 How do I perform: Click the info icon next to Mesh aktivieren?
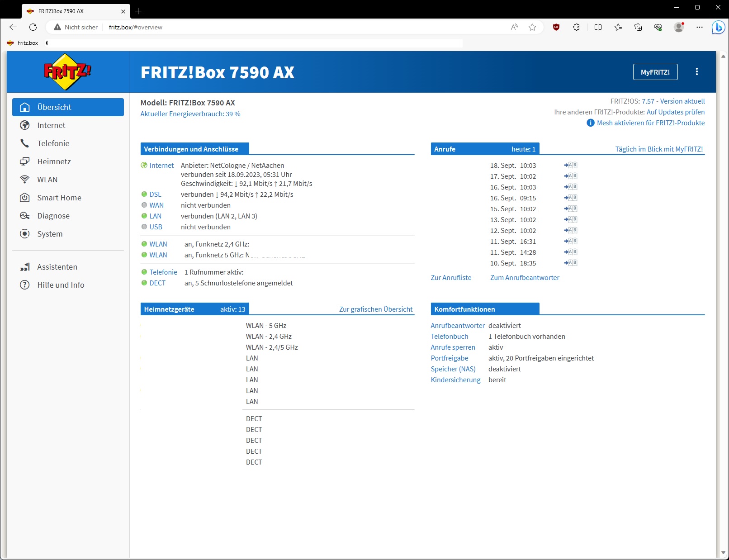[x=591, y=123]
